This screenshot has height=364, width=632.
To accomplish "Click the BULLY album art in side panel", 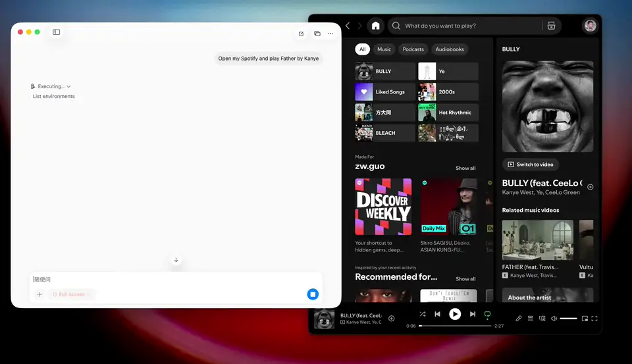I will pos(548,107).
